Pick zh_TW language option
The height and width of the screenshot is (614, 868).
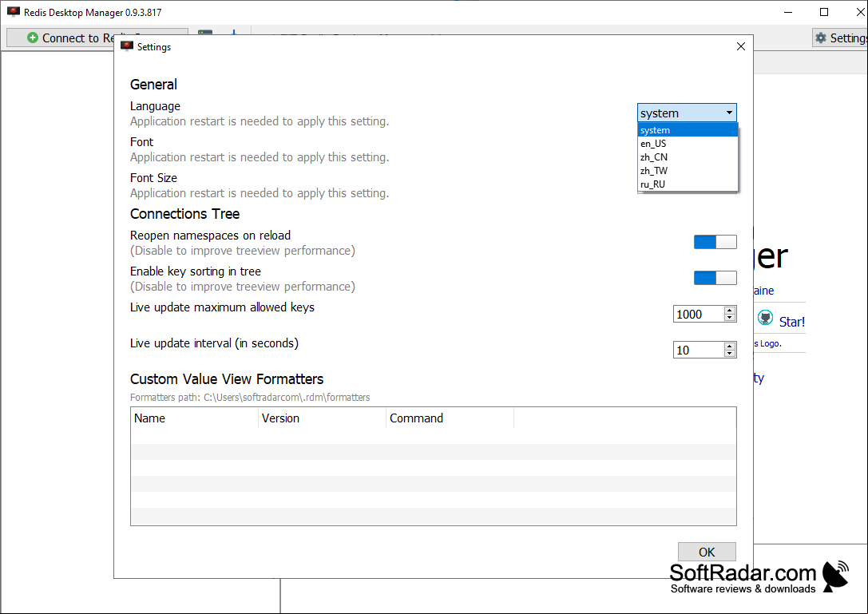click(688, 171)
